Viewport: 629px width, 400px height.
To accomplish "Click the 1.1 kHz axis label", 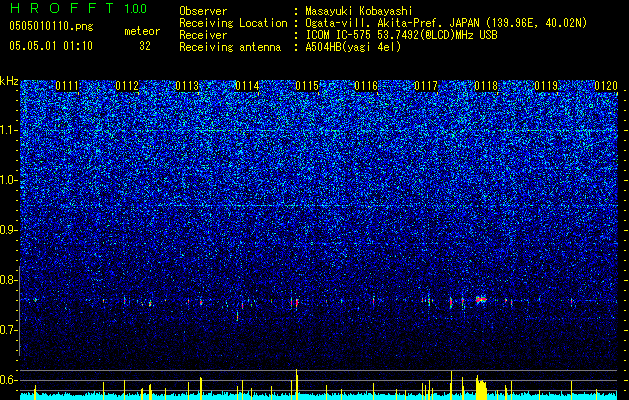I will [8, 130].
